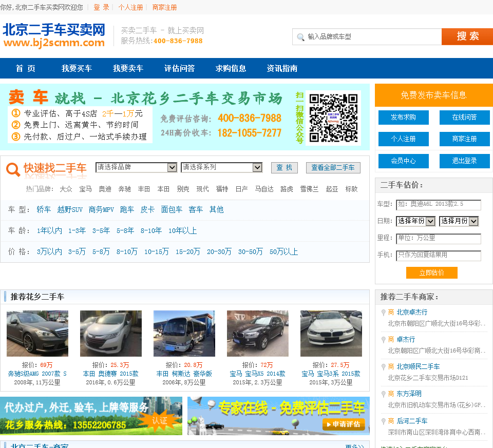Viewport: 493px width, 448px height.
Task: Click the 商 badge next to 东方泽明
Action: pos(391,394)
